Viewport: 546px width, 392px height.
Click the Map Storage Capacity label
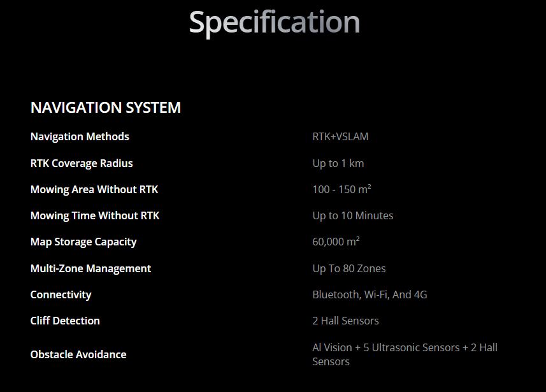(x=83, y=242)
